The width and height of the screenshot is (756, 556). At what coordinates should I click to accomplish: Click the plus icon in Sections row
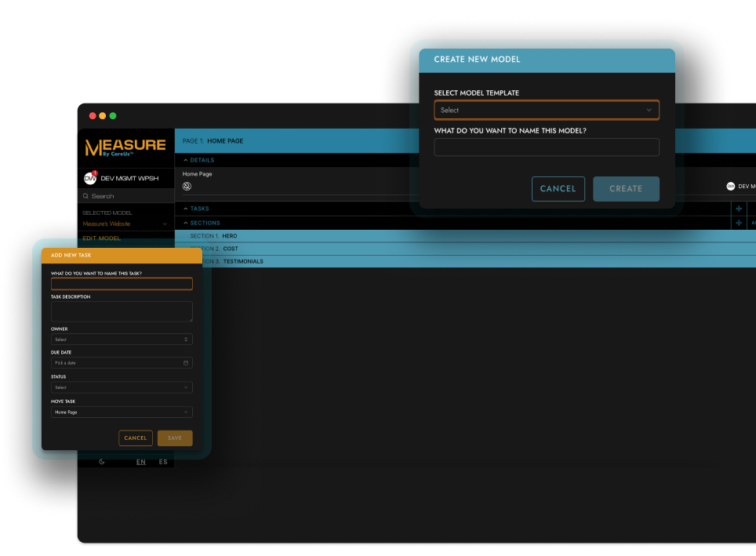pos(739,223)
